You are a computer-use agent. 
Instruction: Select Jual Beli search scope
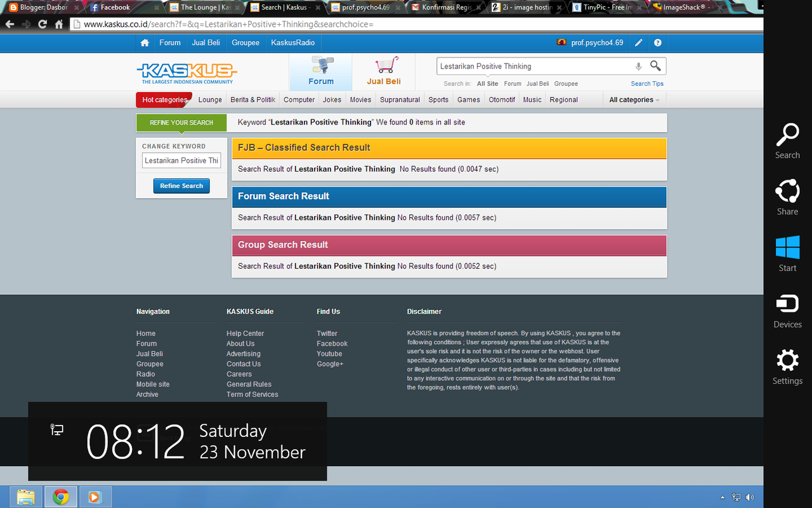point(537,84)
